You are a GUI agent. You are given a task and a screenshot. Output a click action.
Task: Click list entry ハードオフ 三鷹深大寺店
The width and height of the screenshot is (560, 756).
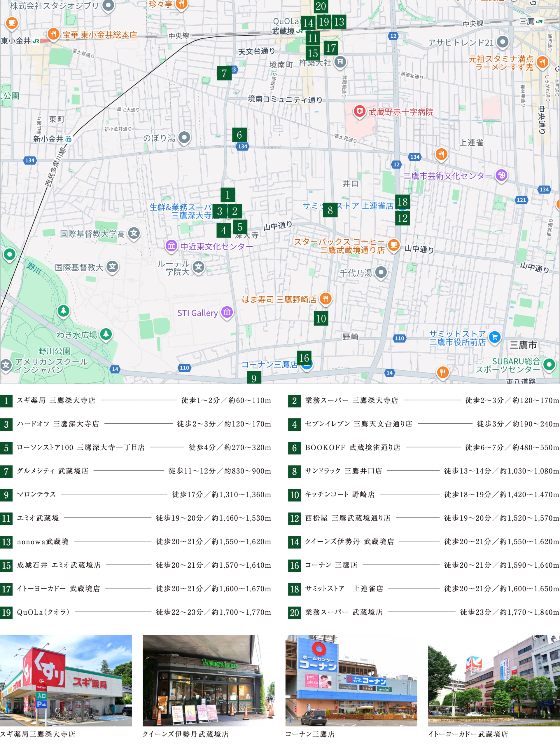(x=136, y=424)
